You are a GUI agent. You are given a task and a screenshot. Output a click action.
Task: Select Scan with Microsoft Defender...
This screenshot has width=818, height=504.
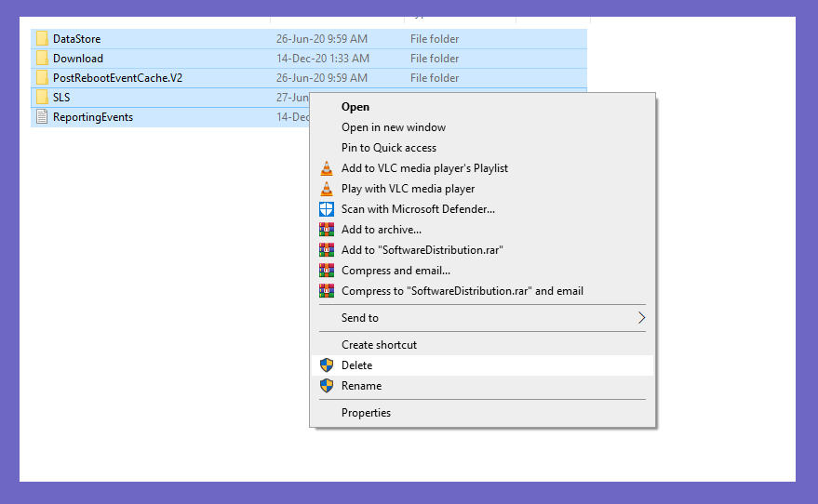coord(482,209)
